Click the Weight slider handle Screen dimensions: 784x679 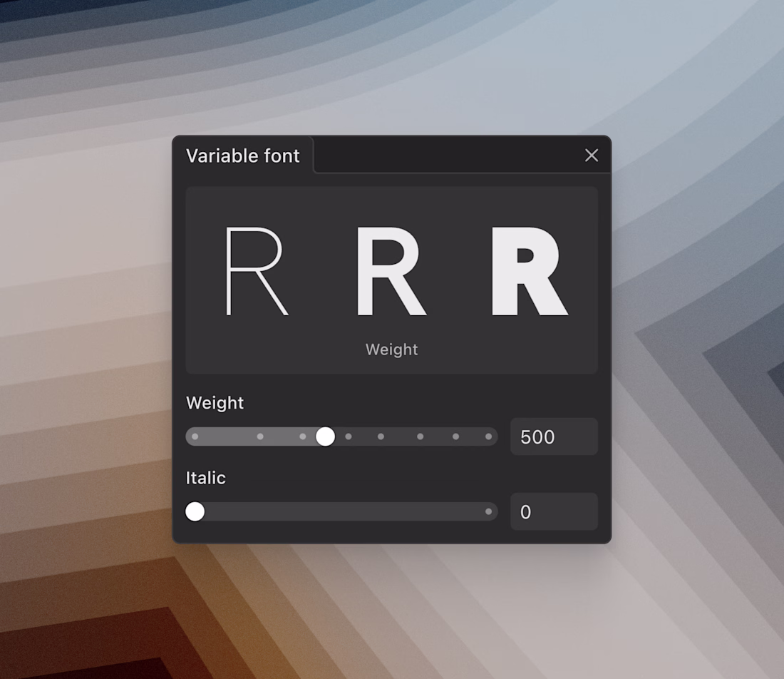pyautogui.click(x=326, y=436)
